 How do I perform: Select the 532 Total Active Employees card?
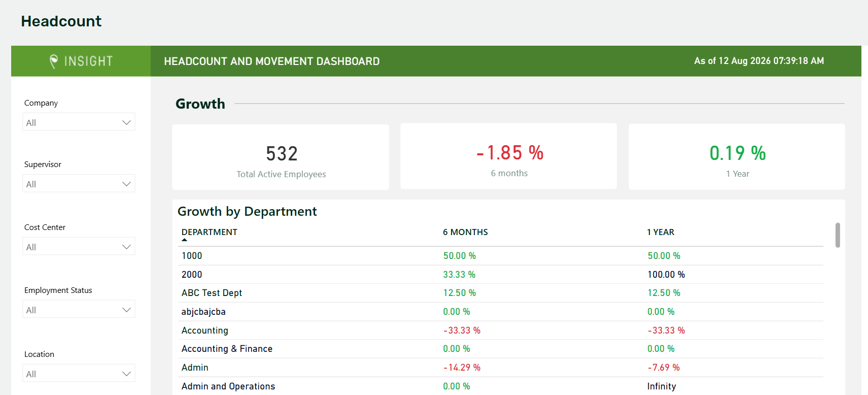coord(281,157)
